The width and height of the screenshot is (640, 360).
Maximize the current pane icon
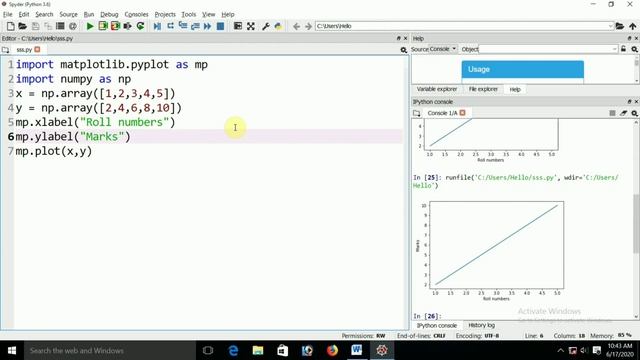pyautogui.click(x=238, y=26)
